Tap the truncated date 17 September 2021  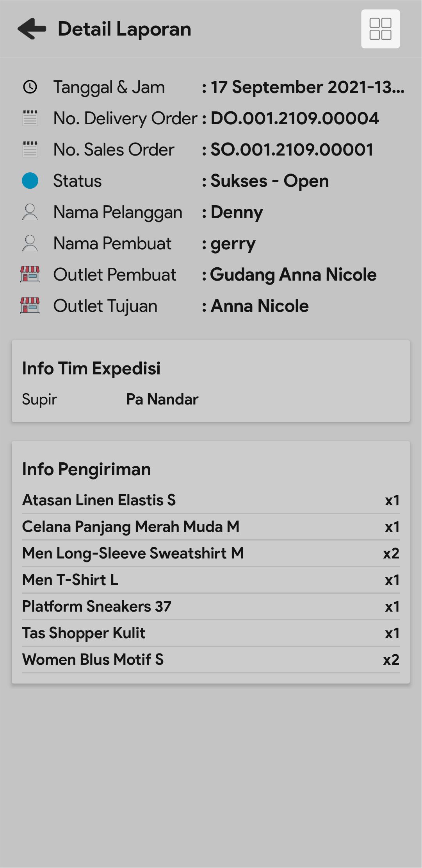[307, 87]
